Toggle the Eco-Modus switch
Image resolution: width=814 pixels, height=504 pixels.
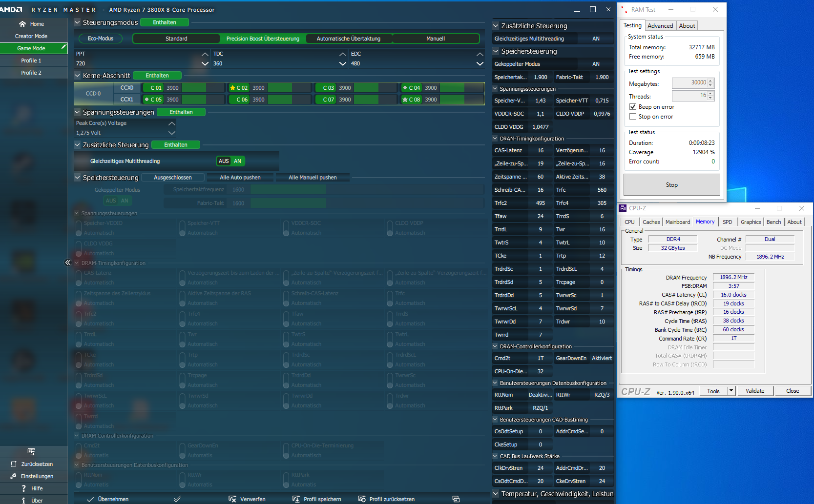click(x=101, y=39)
